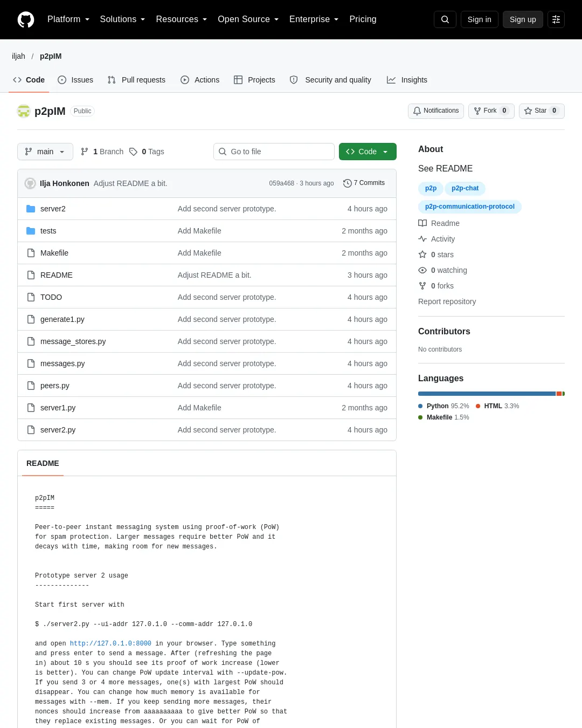Screen dimensions: 582x728
Task: Click the eye icon next to 0 watching
Action: click(x=422, y=270)
